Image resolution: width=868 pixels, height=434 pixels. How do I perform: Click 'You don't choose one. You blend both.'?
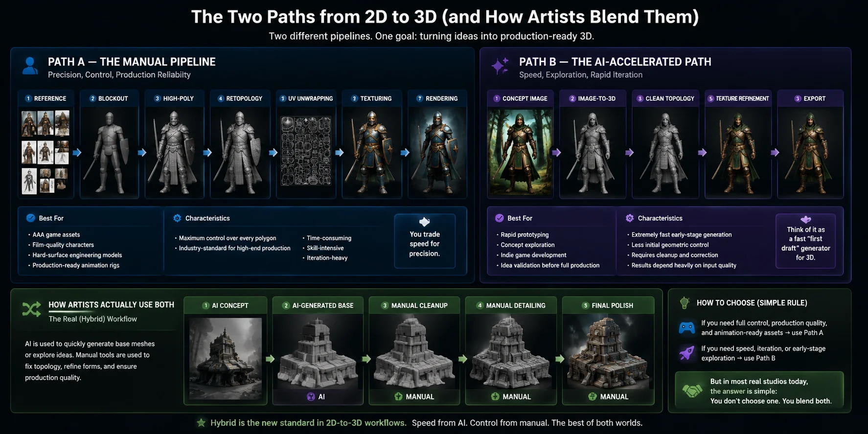click(771, 401)
